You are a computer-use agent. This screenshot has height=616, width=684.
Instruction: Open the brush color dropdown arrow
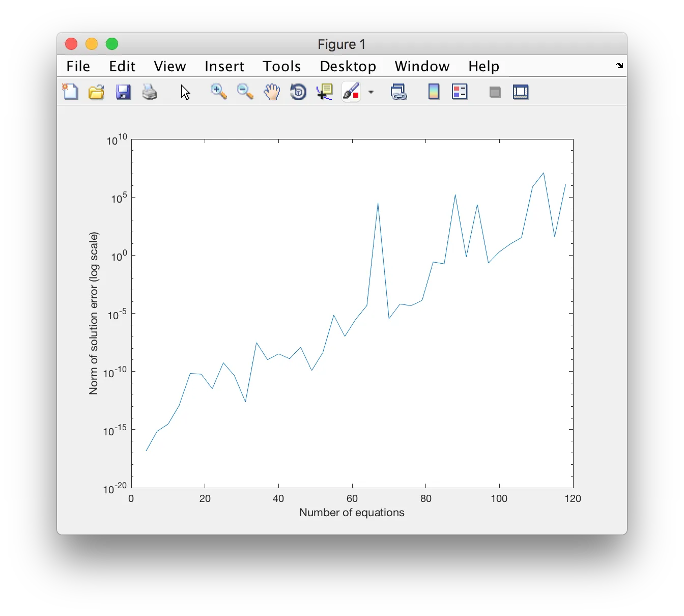tap(371, 92)
